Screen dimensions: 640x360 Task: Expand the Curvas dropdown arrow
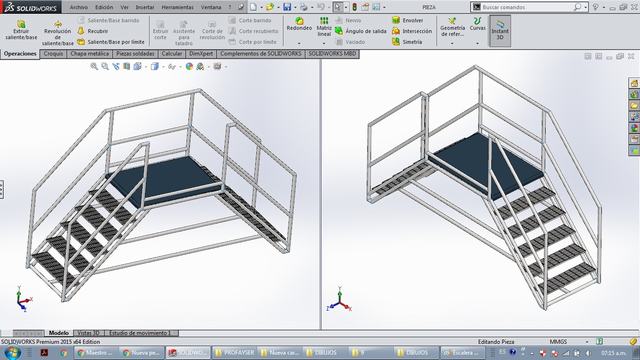point(477,43)
